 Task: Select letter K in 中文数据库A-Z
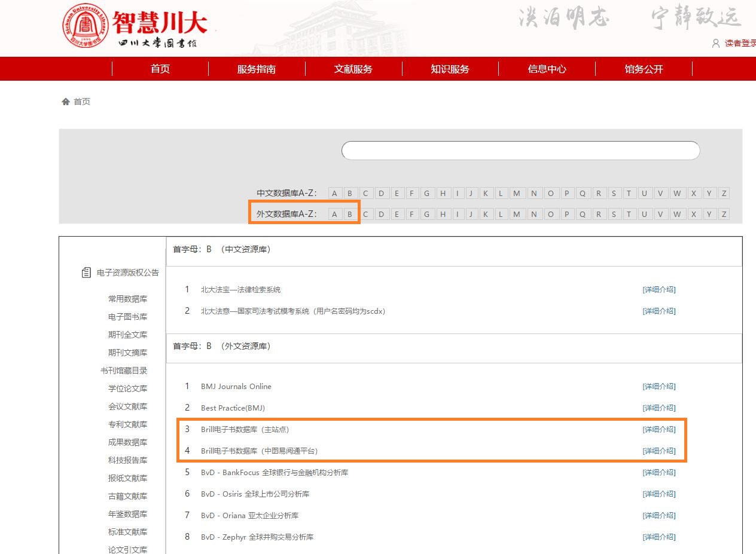click(x=486, y=193)
